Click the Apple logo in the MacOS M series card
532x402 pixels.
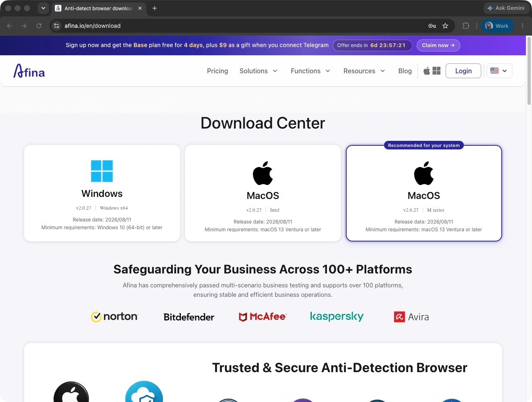click(424, 173)
